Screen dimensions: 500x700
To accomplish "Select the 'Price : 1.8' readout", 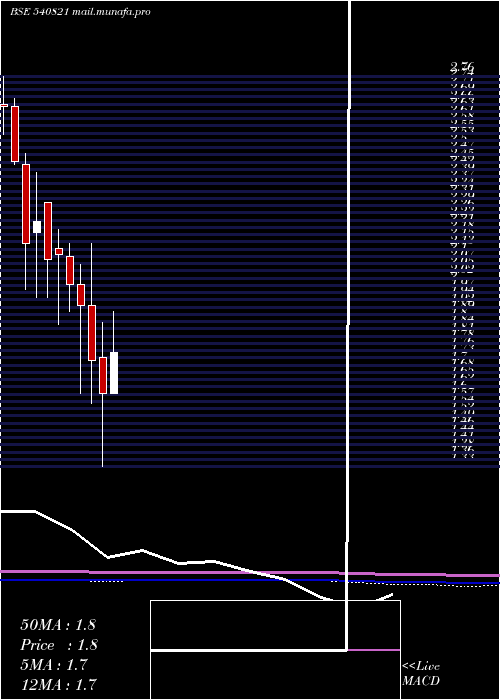I will coord(59,645).
